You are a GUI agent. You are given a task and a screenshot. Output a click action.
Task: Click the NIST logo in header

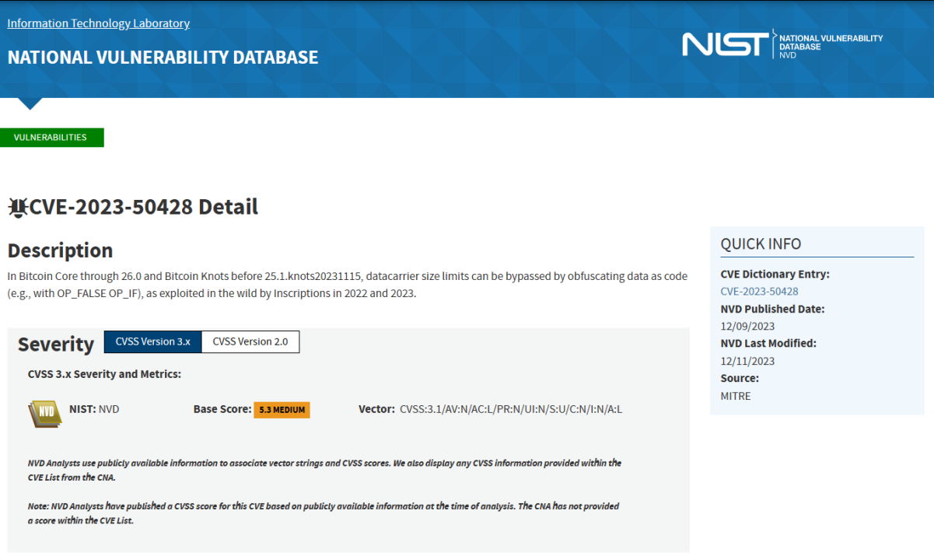coord(726,44)
